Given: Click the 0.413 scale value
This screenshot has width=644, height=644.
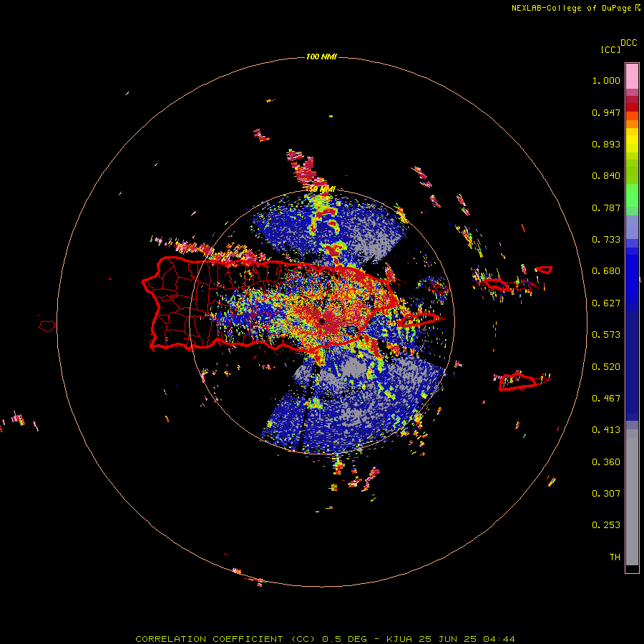Looking at the screenshot, I should coord(606,430).
